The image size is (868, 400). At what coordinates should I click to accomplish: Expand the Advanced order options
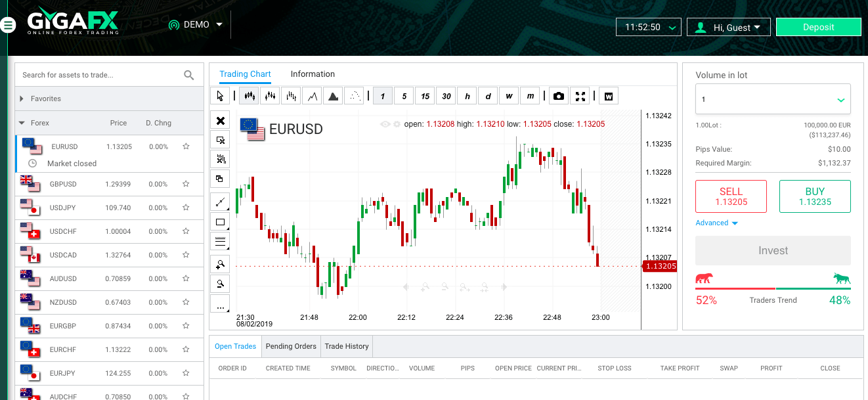[716, 223]
